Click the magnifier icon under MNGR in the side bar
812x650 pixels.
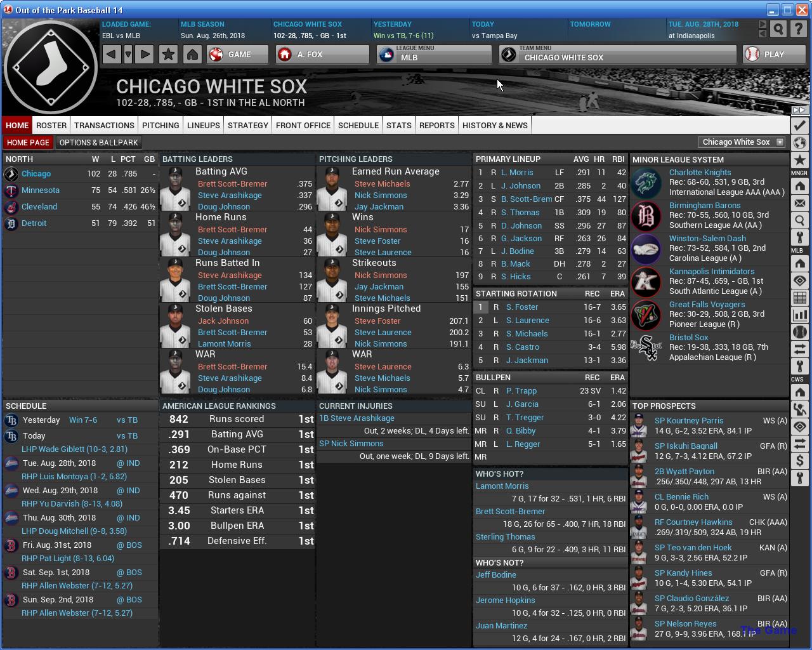[x=799, y=221]
